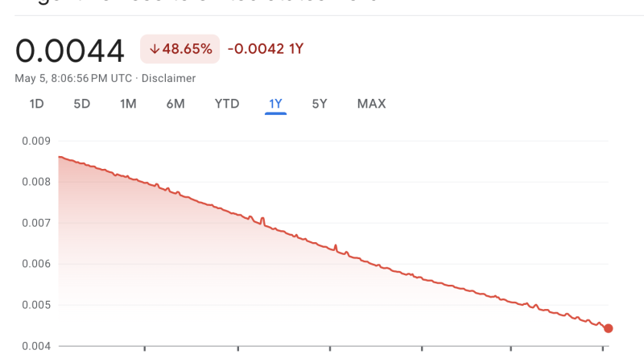Image resolution: width=644 pixels, height=358 pixels.
Task: Open the YTD range tab
Action: point(227,104)
